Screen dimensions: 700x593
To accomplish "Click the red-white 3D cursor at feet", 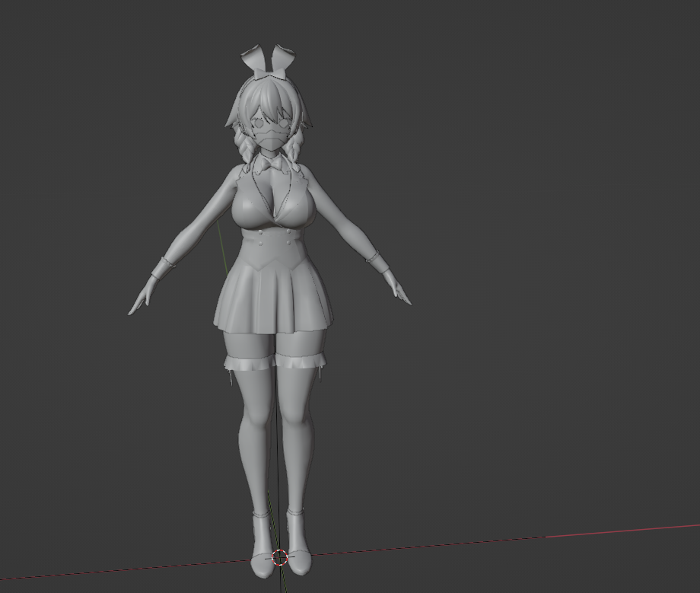I will (280, 557).
